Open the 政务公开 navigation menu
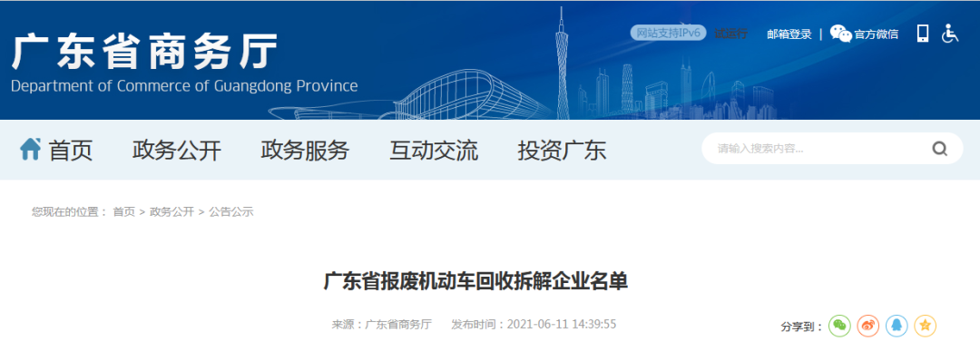The width and height of the screenshot is (980, 352). click(x=177, y=151)
